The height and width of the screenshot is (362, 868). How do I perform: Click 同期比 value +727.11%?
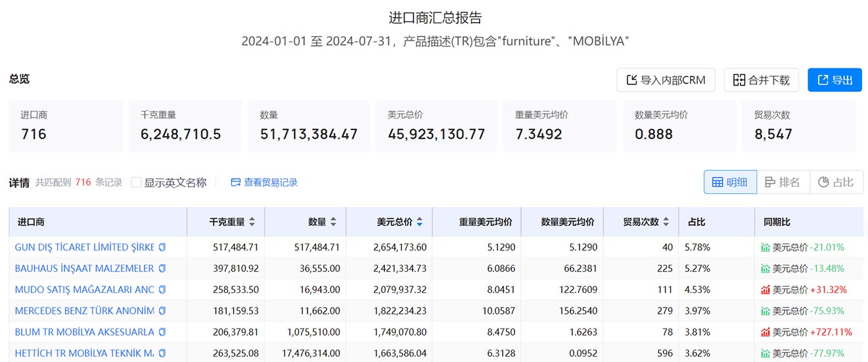pos(831,332)
